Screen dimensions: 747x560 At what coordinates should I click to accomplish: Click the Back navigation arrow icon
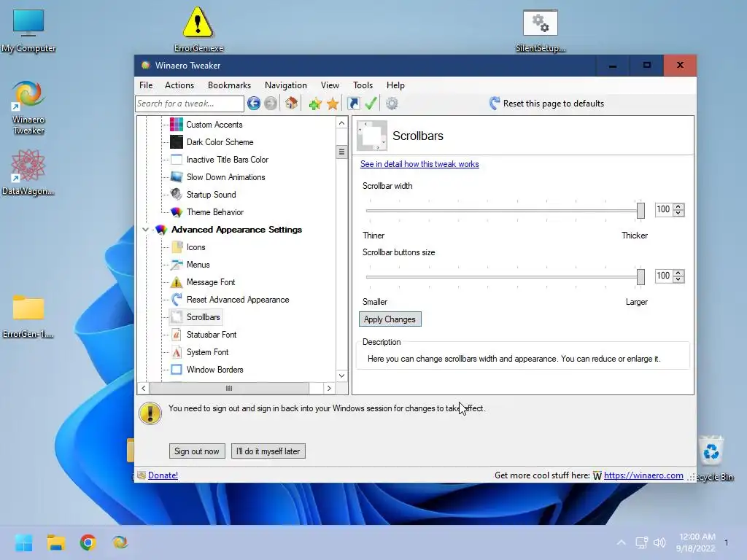click(253, 104)
